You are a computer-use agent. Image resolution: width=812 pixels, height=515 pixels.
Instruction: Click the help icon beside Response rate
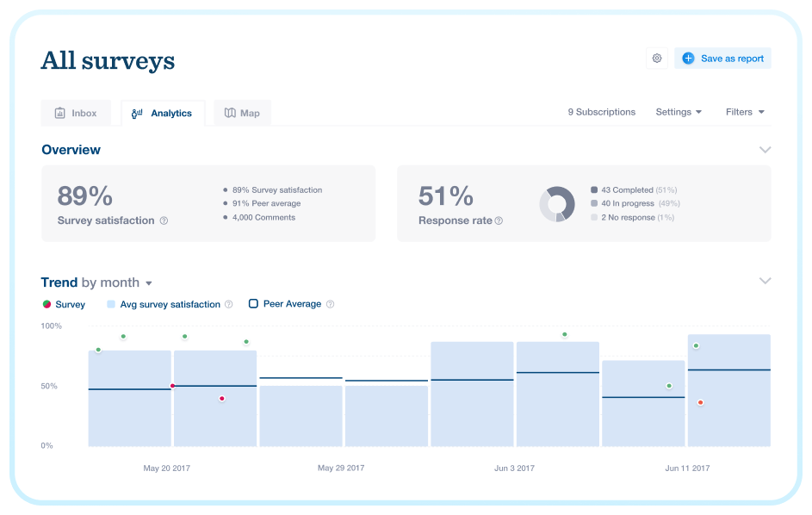coord(499,220)
